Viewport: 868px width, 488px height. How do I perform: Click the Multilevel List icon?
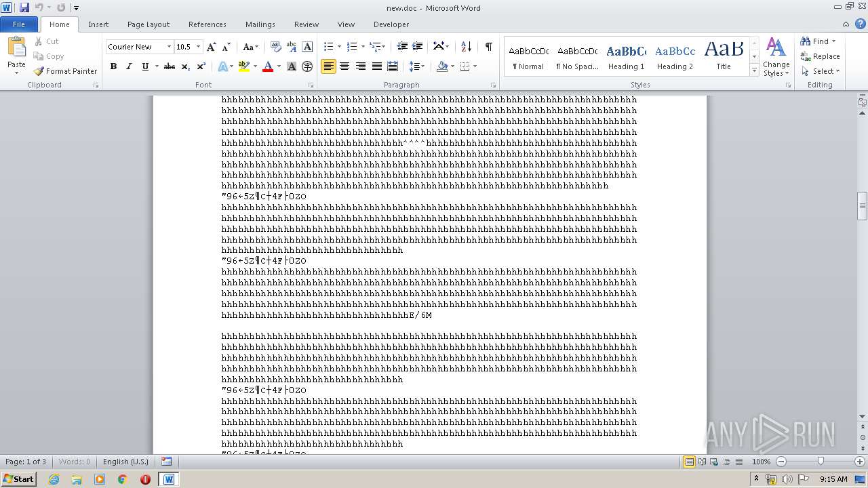pyautogui.click(x=375, y=47)
